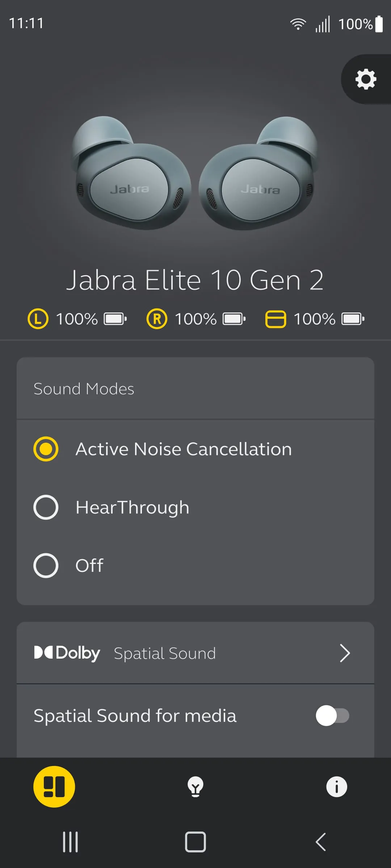The height and width of the screenshot is (868, 391).
Task: Open the headset Settings gear
Action: [366, 79]
